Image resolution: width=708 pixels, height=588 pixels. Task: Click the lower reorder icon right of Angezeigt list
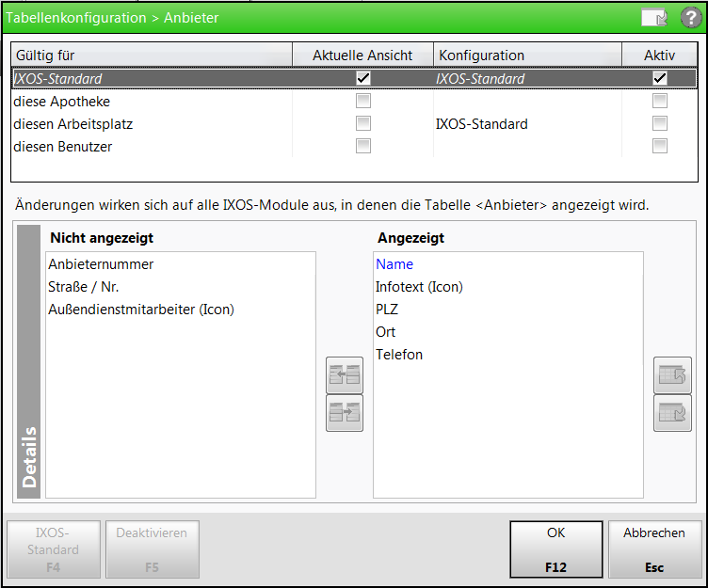672,413
